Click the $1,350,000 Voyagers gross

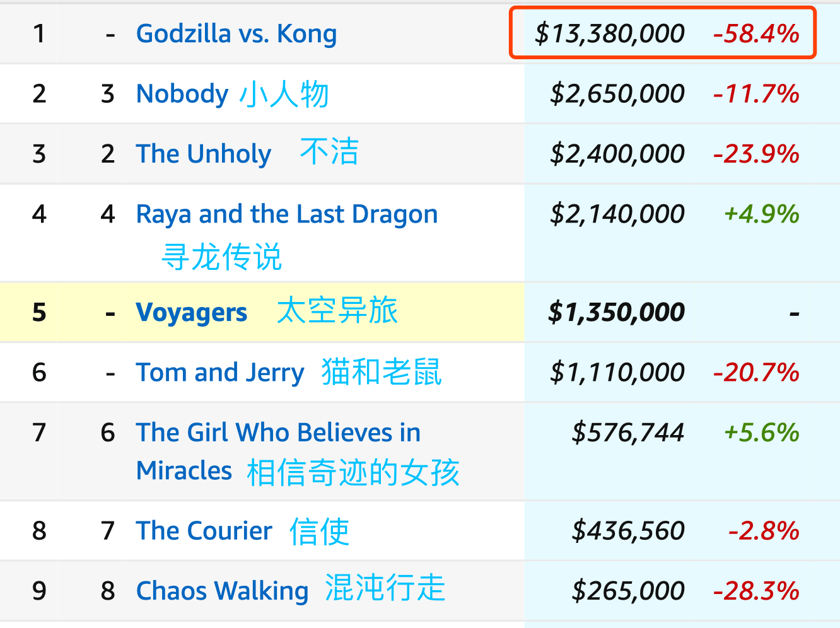click(x=617, y=313)
